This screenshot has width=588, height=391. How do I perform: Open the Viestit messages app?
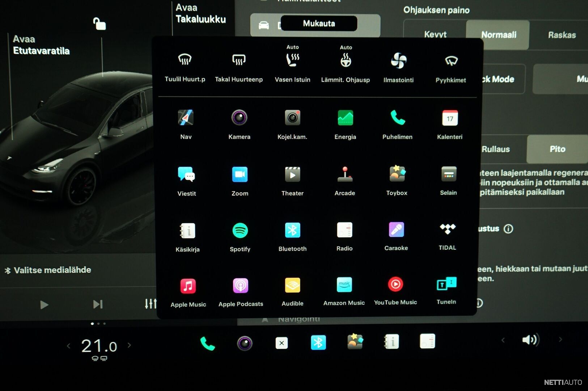pyautogui.click(x=187, y=181)
